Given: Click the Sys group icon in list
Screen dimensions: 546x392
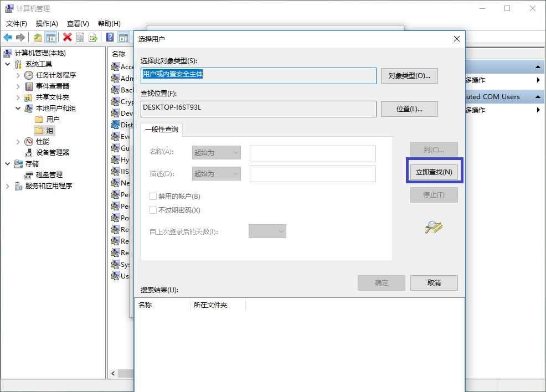Looking at the screenshot, I should coord(115,264).
